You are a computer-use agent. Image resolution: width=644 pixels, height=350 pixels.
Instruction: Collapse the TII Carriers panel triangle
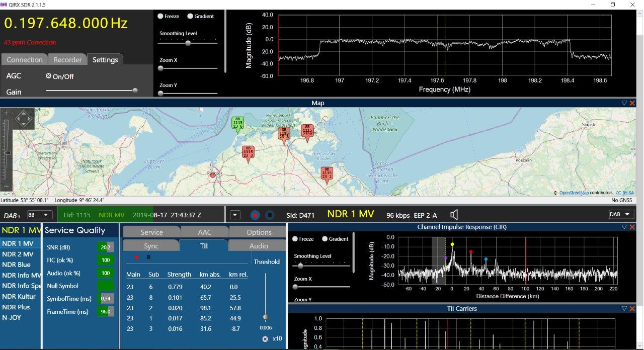[x=624, y=309]
